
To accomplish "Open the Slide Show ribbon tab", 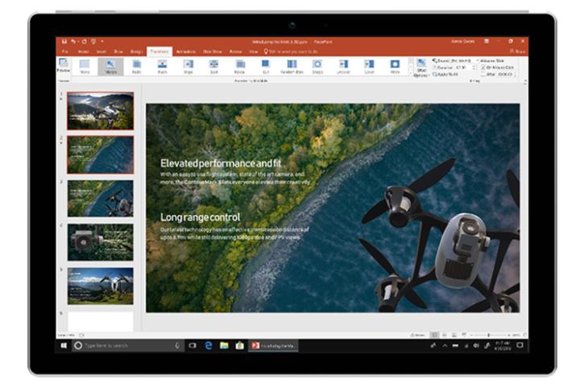I will click(213, 52).
